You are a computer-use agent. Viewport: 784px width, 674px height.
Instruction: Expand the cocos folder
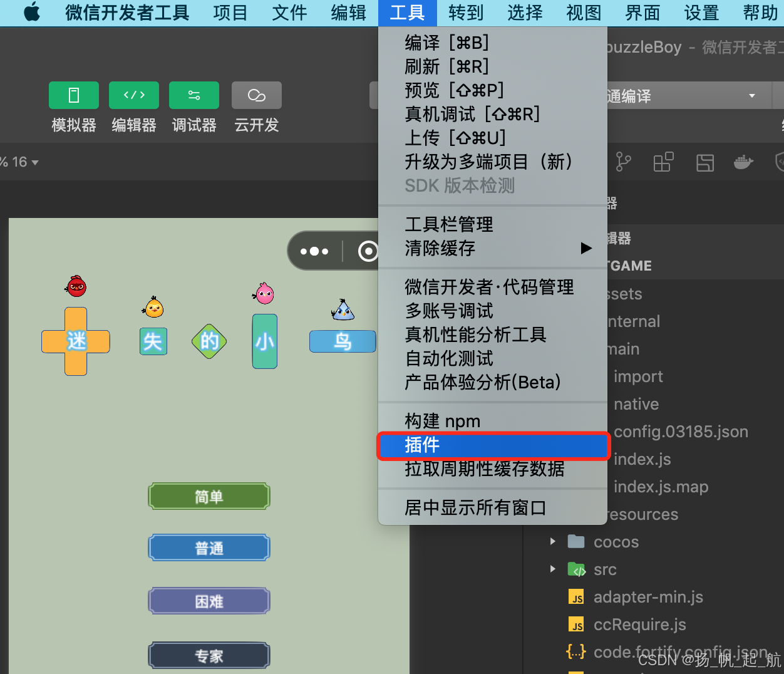(x=552, y=541)
